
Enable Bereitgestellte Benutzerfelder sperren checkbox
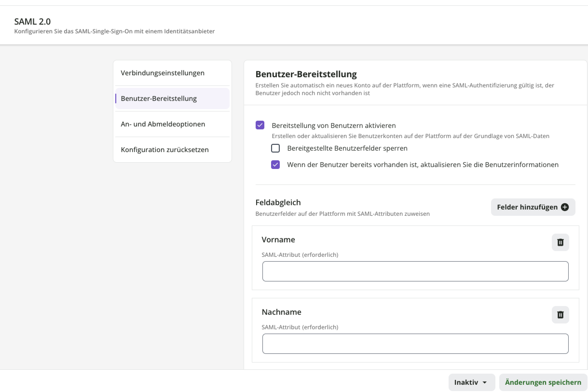pyautogui.click(x=275, y=148)
